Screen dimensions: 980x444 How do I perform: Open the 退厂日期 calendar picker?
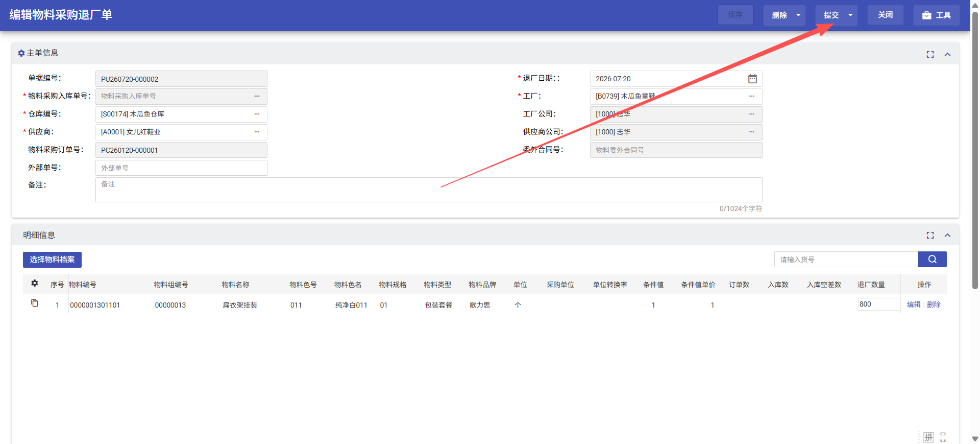tap(752, 79)
